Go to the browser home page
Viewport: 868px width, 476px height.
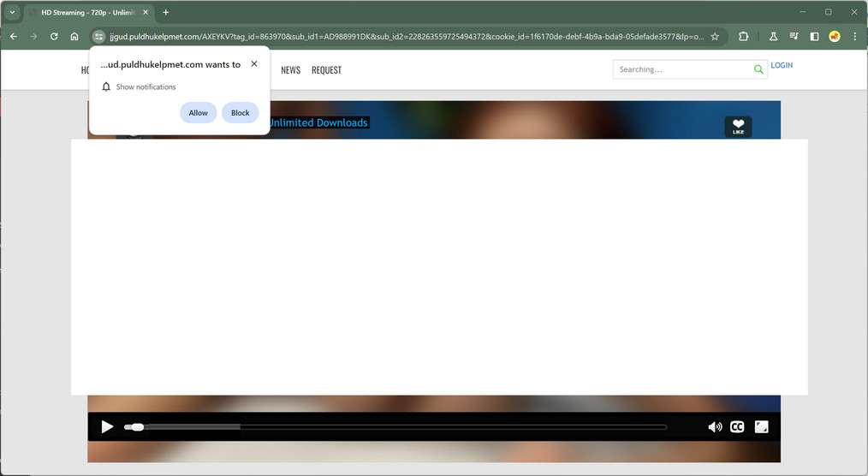click(74, 37)
